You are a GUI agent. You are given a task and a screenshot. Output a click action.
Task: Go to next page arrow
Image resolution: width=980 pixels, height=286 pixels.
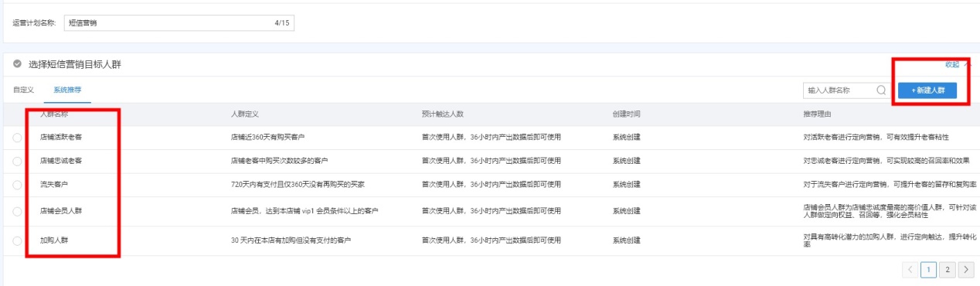(x=966, y=269)
